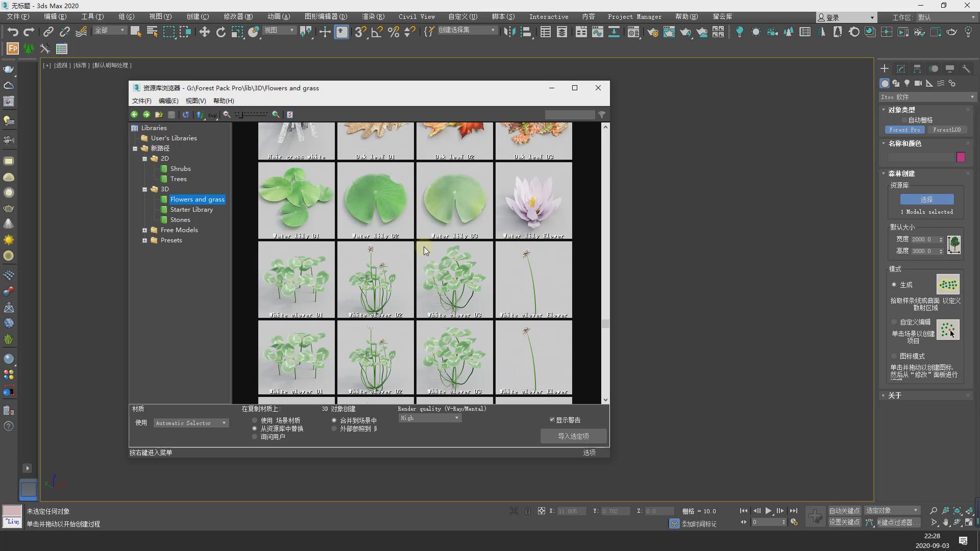This screenshot has height=551, width=980.
Task: Select the Move tool
Action: [x=204, y=32]
